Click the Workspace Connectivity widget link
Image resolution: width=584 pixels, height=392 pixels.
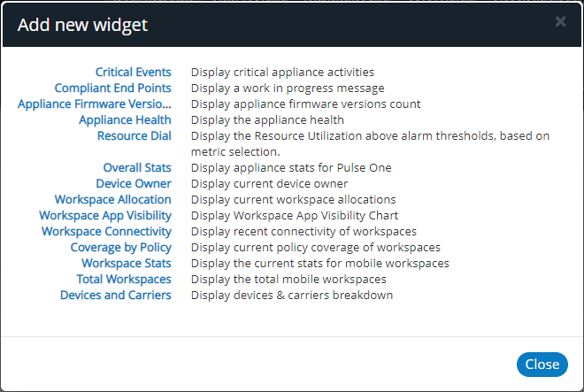pyautogui.click(x=106, y=231)
